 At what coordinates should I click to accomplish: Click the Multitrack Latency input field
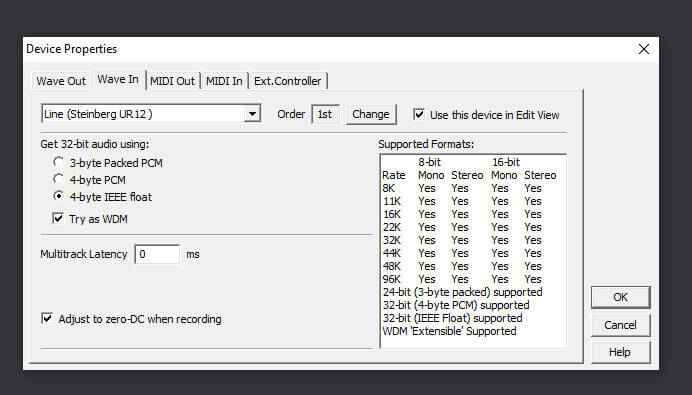coord(157,254)
